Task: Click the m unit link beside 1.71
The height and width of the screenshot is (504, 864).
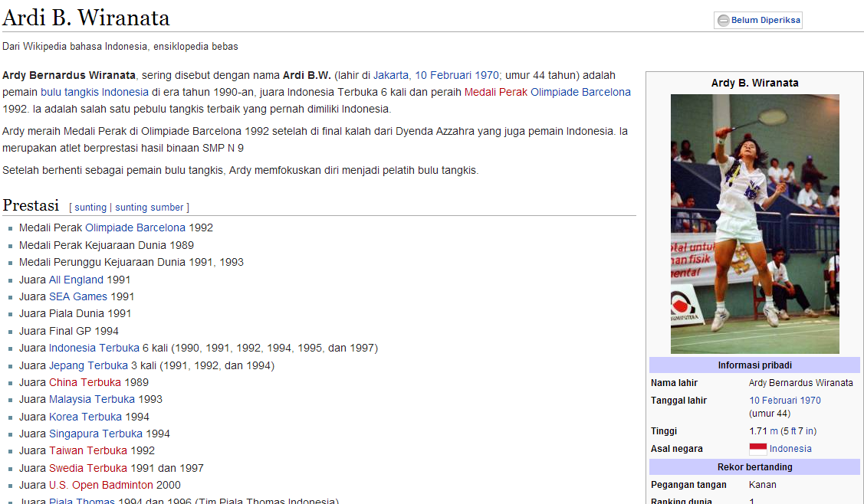Action: point(774,431)
